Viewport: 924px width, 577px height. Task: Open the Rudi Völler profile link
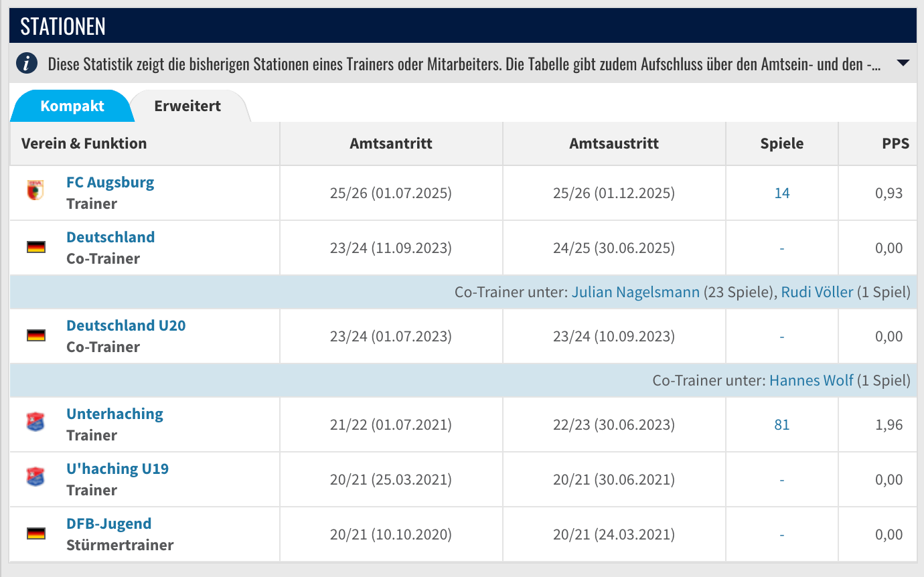(818, 292)
